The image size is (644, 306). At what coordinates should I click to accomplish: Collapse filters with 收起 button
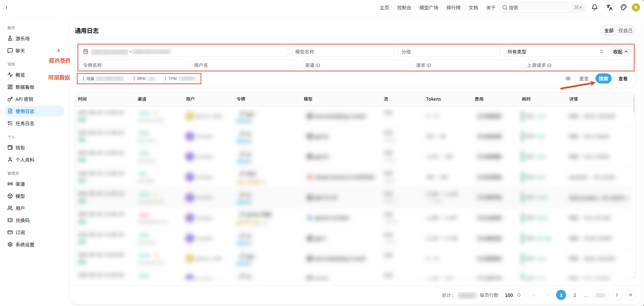click(x=620, y=52)
